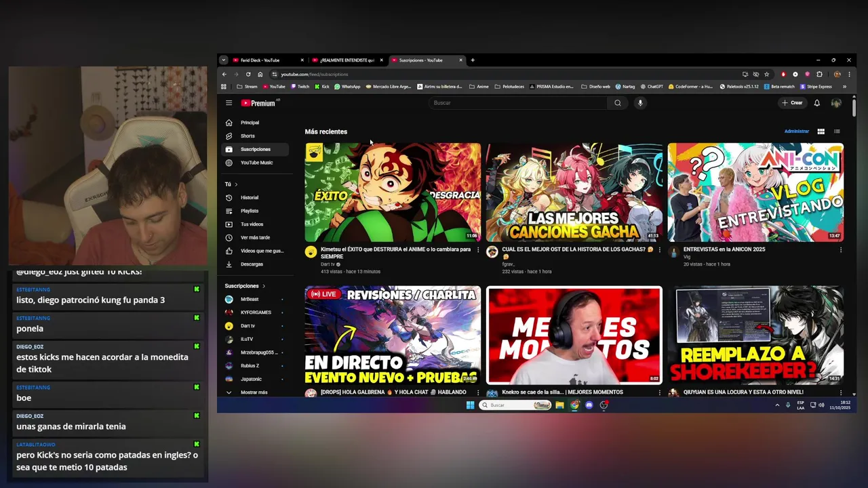Open Historial in sidebar
This screenshot has height=488, width=868.
pos(256,198)
